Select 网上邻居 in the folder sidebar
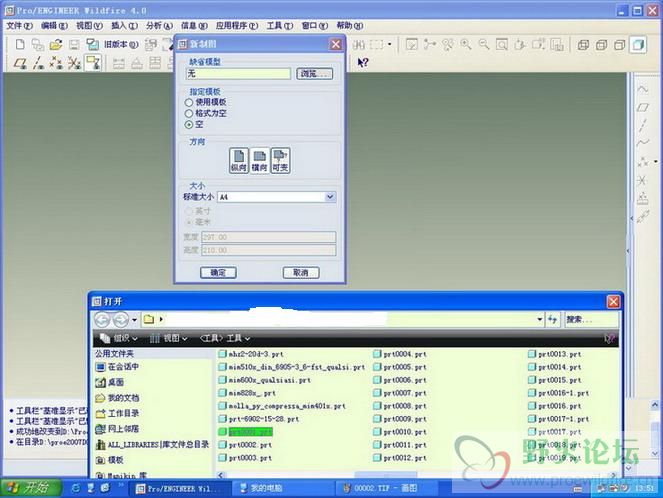Screen dimensions: 663x498 (118, 429)
